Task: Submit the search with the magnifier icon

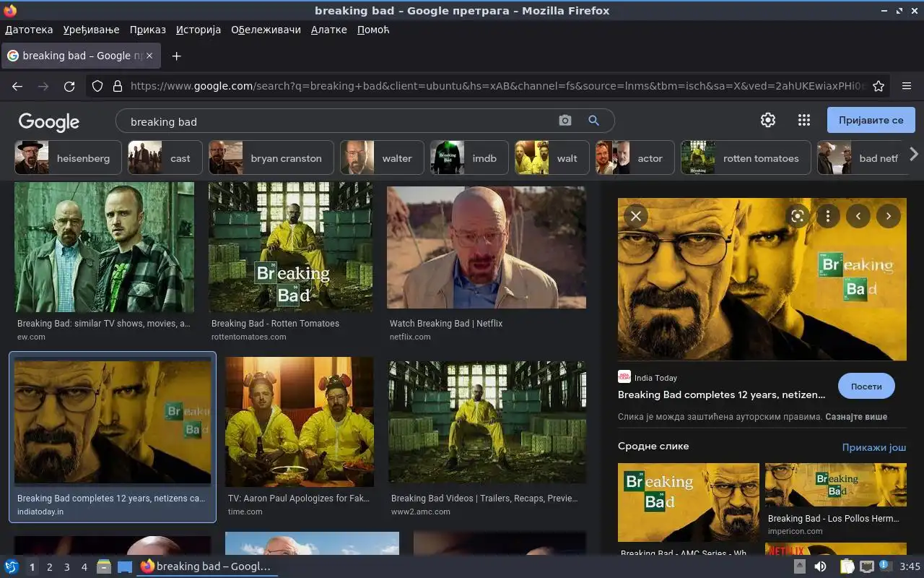Action: tap(593, 121)
